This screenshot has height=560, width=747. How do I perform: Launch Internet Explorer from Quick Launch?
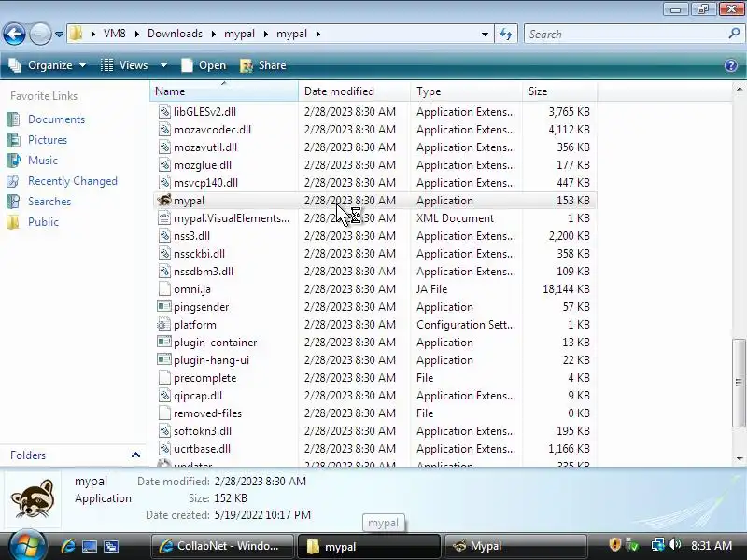(68, 546)
